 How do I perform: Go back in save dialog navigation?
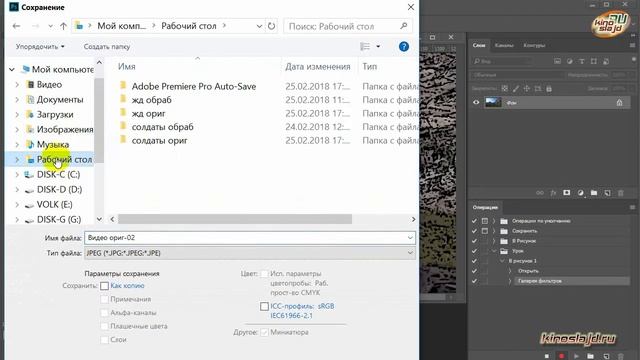[16, 26]
